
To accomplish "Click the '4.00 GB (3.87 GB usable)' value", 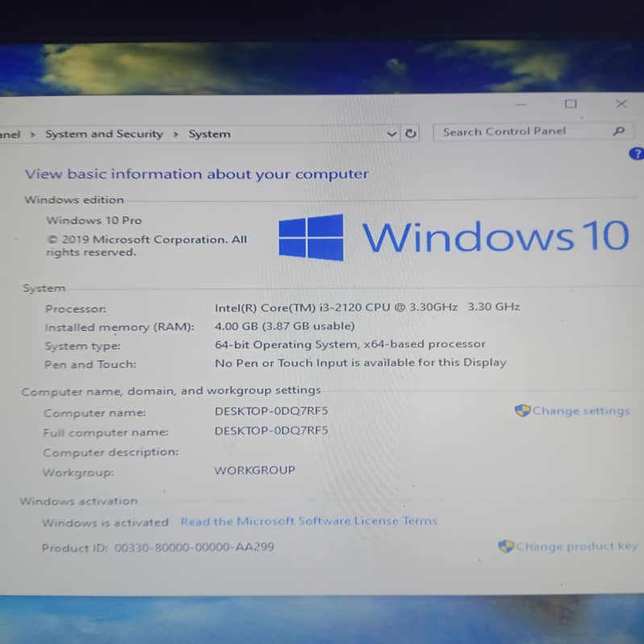I will coord(285,326).
